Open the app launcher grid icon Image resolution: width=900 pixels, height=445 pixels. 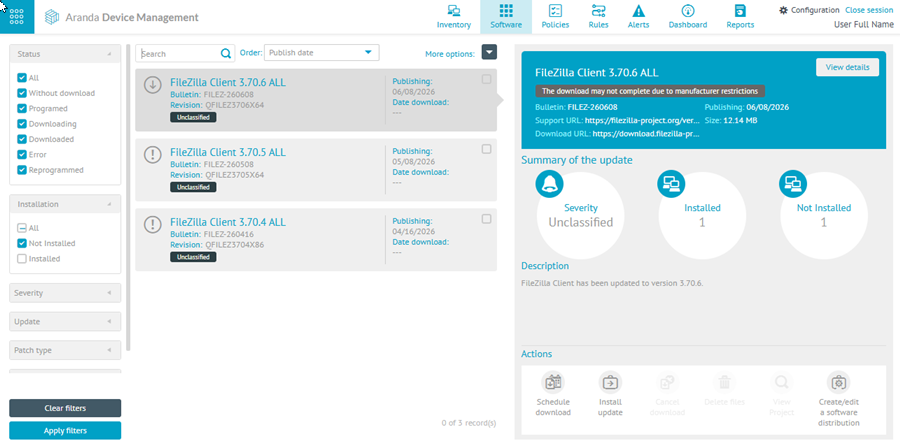pyautogui.click(x=17, y=17)
